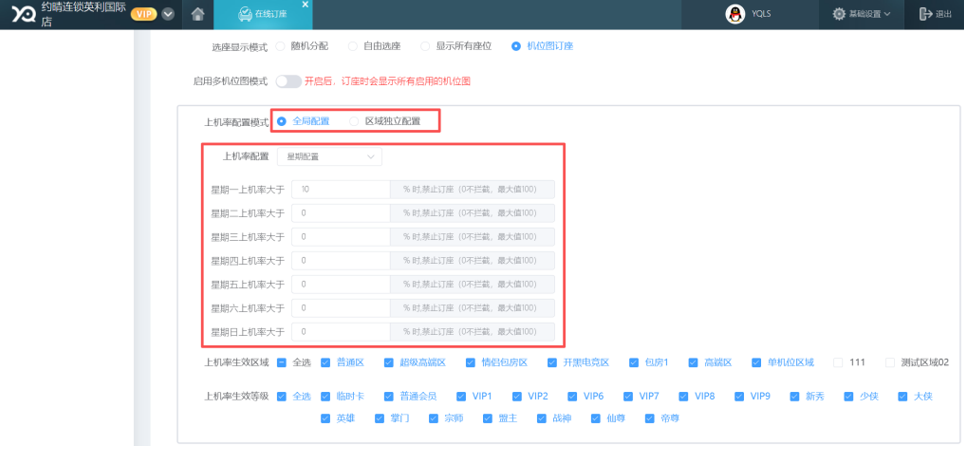Open the 星期配置 dropdown
The image size is (964, 449).
[330, 157]
